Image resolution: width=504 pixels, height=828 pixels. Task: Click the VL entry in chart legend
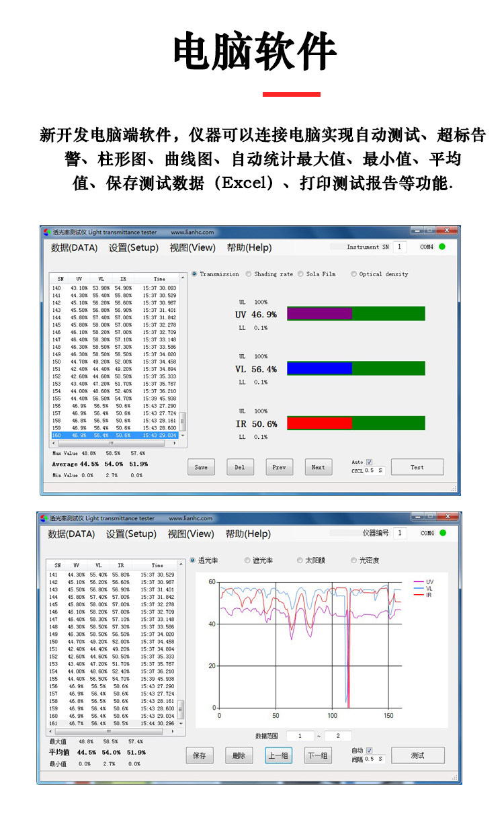pos(424,588)
